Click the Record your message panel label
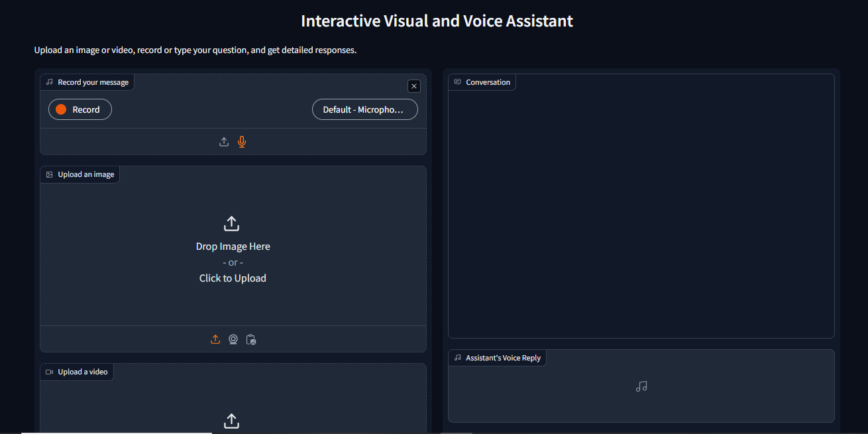The width and height of the screenshot is (868, 434). pos(91,81)
